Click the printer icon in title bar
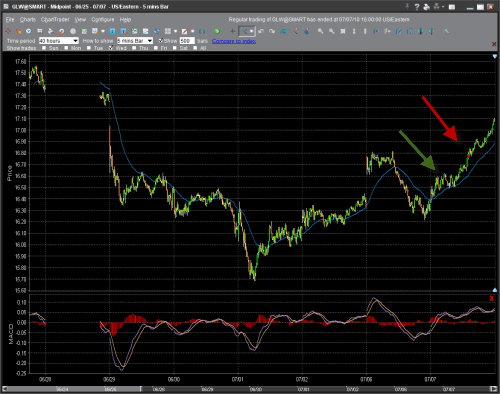 click(426, 7)
